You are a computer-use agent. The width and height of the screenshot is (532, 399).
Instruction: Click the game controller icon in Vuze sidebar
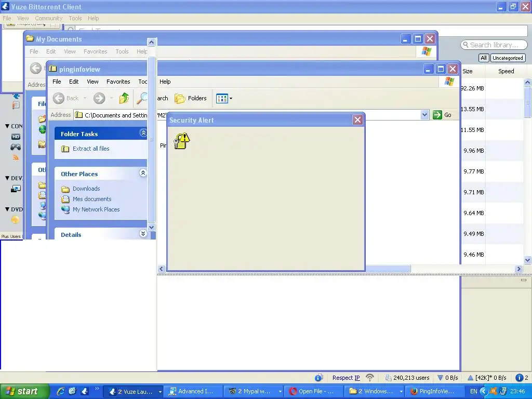16,147
